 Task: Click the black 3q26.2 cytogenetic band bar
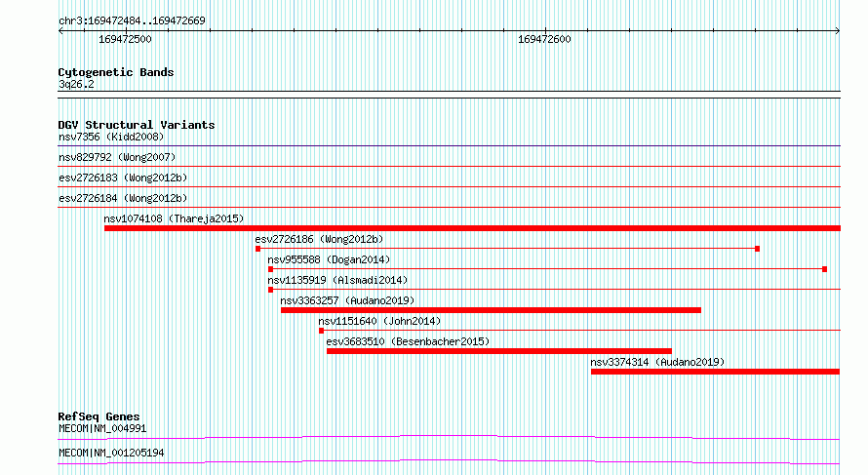pyautogui.click(x=449, y=95)
